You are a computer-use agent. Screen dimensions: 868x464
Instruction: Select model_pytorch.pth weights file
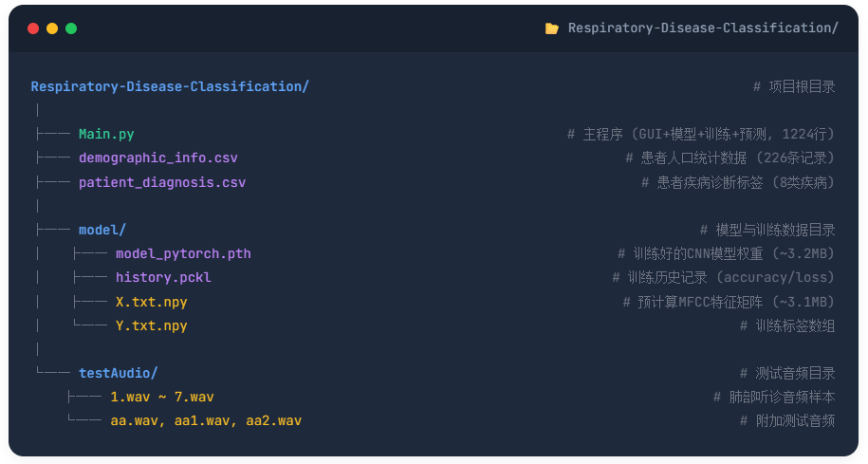pyautogui.click(x=183, y=253)
